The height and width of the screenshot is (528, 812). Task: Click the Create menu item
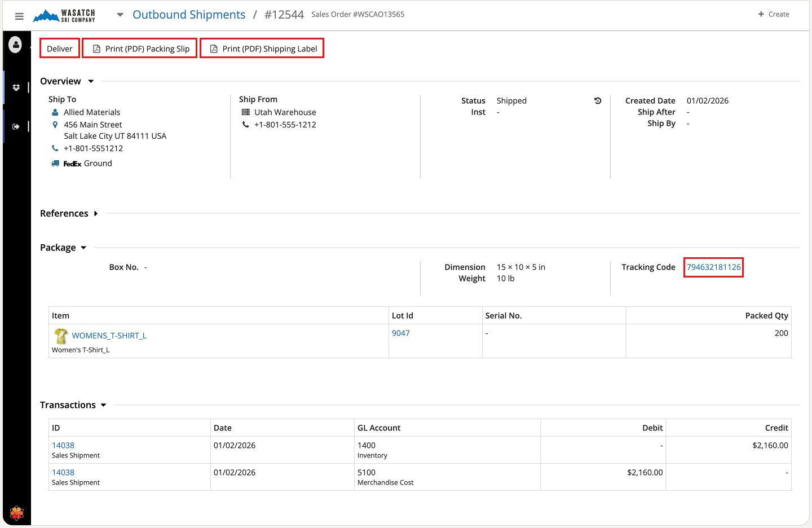(774, 14)
